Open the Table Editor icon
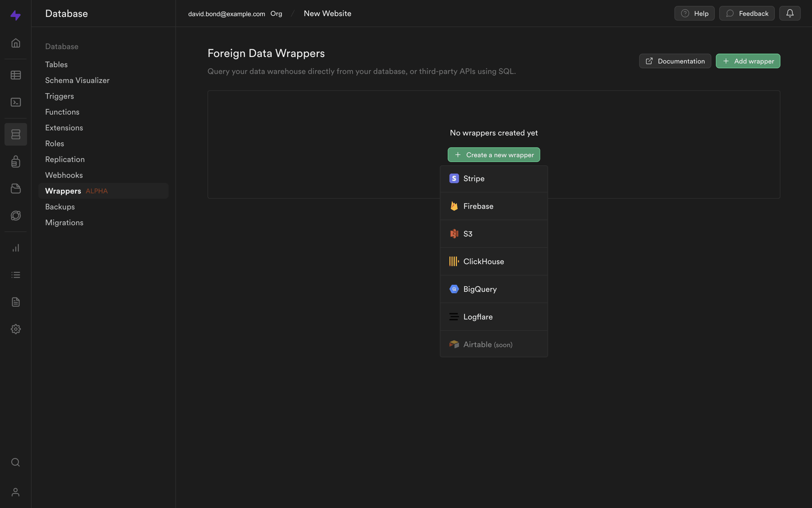The height and width of the screenshot is (508, 812). pos(16,75)
